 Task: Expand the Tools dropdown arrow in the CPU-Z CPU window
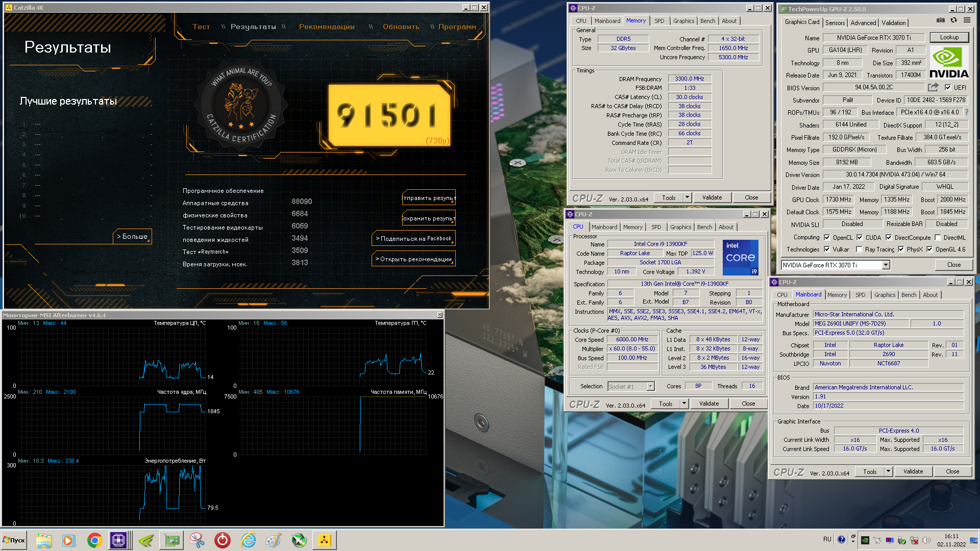point(684,404)
